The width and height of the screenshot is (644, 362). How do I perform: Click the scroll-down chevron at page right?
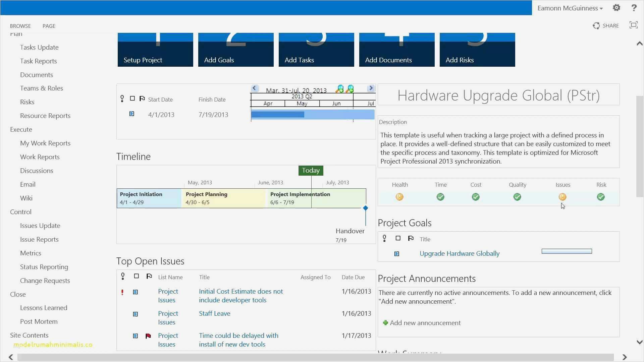pos(639,342)
